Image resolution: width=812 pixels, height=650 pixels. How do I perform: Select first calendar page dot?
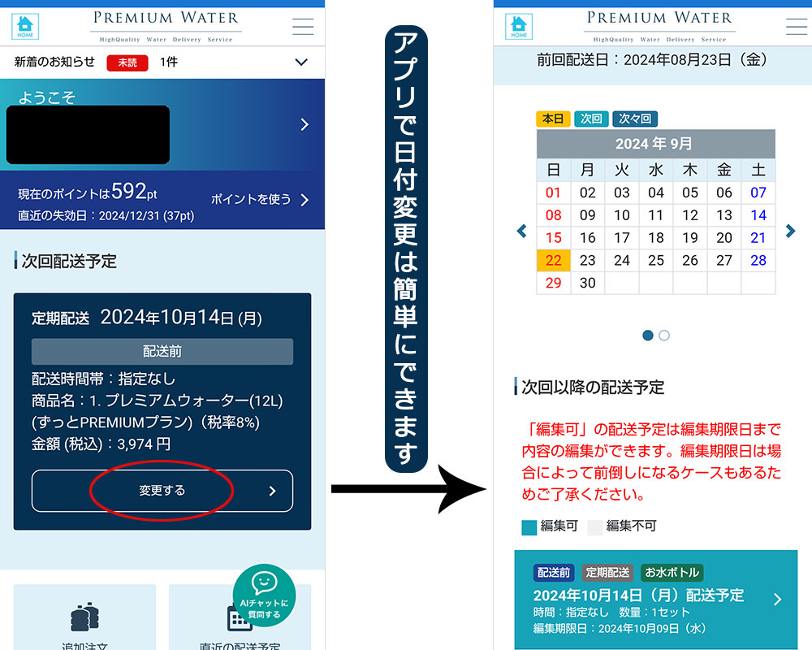coord(647,336)
